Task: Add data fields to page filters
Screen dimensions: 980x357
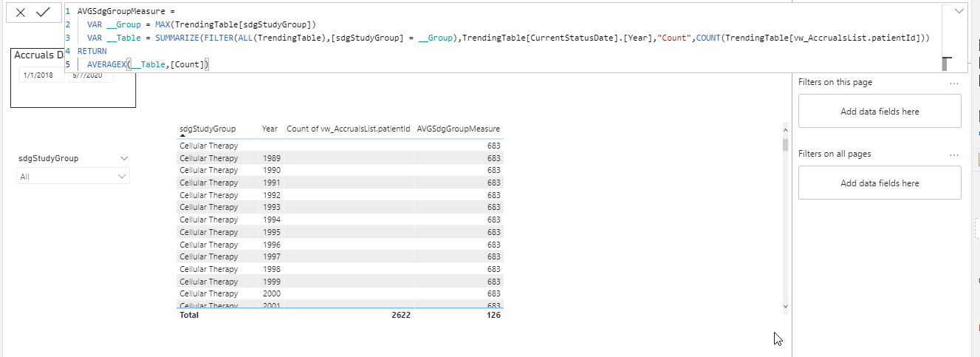Action: [x=880, y=111]
